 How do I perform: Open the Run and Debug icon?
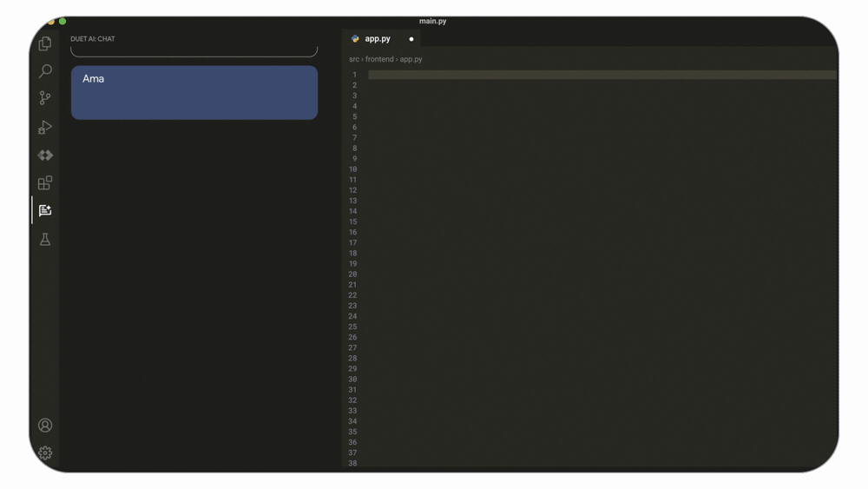coord(45,127)
